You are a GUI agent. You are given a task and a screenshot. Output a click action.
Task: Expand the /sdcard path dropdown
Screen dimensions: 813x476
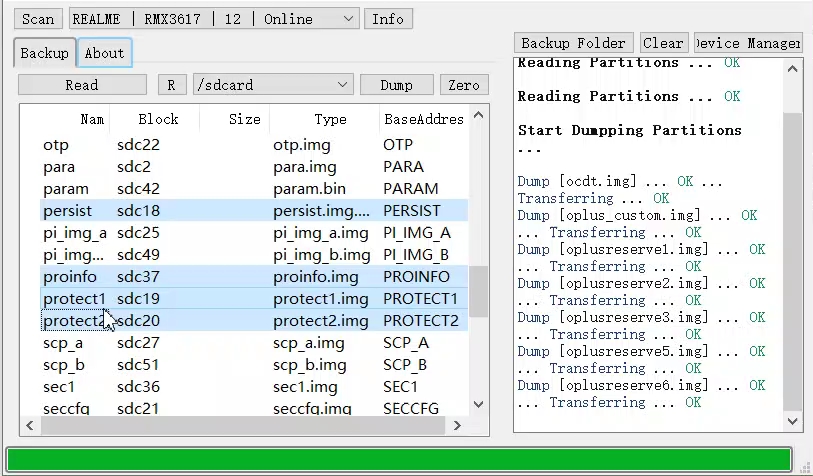[273, 85]
